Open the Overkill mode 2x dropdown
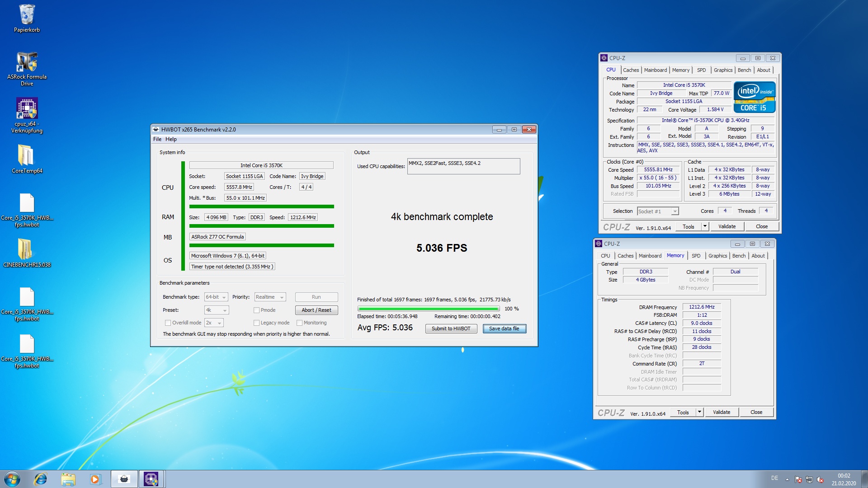The width and height of the screenshot is (868, 488). coord(214,323)
